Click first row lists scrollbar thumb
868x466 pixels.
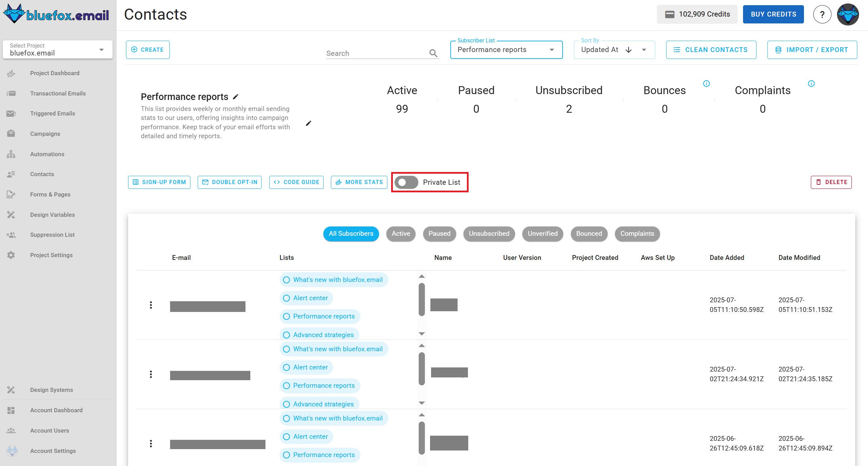[422, 300]
